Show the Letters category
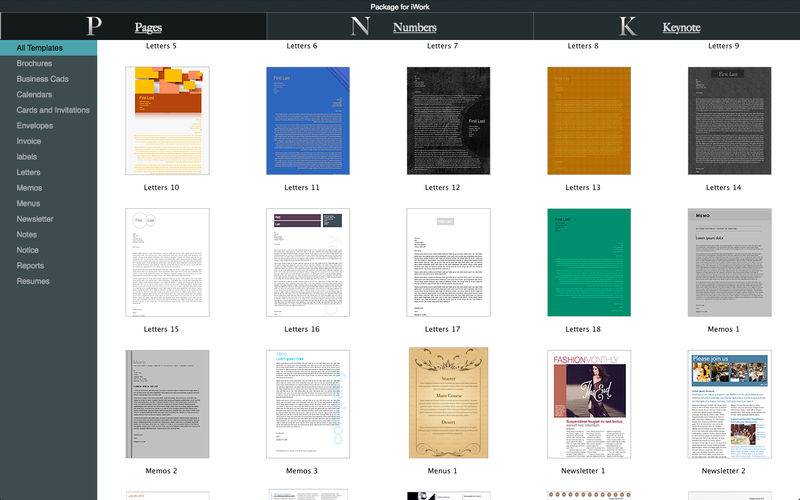The image size is (800, 500). [28, 172]
